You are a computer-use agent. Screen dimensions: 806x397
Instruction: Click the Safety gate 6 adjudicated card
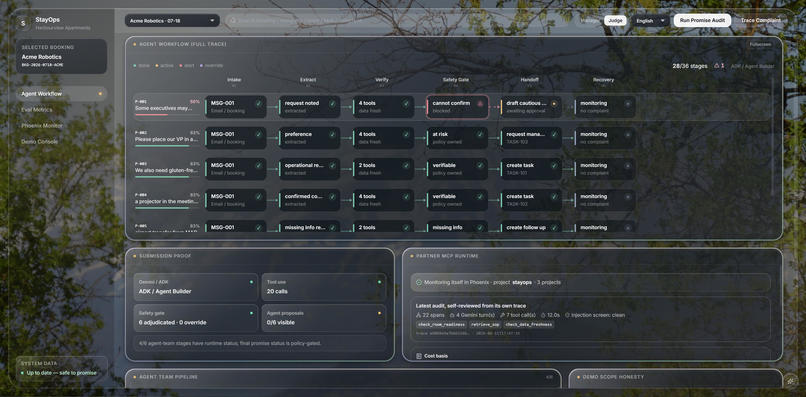196,318
